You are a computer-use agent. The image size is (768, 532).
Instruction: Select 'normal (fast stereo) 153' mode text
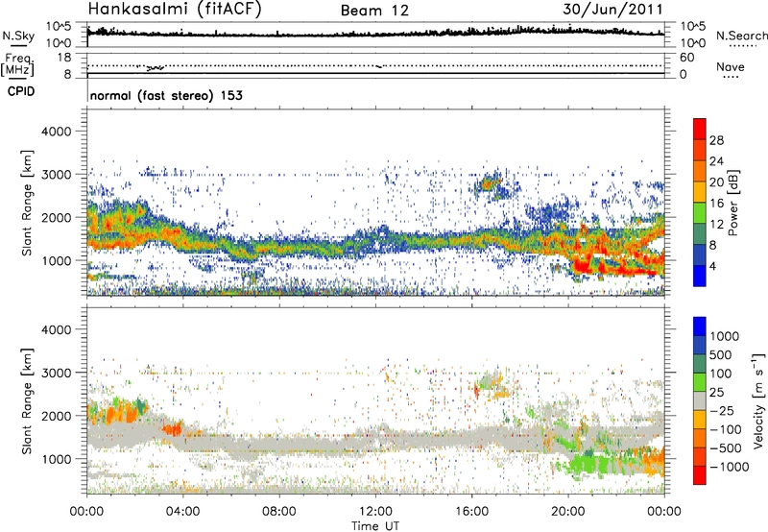click(166, 95)
